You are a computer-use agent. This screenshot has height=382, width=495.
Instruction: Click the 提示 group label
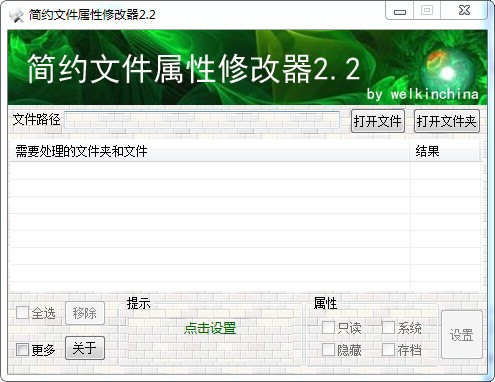click(x=138, y=303)
